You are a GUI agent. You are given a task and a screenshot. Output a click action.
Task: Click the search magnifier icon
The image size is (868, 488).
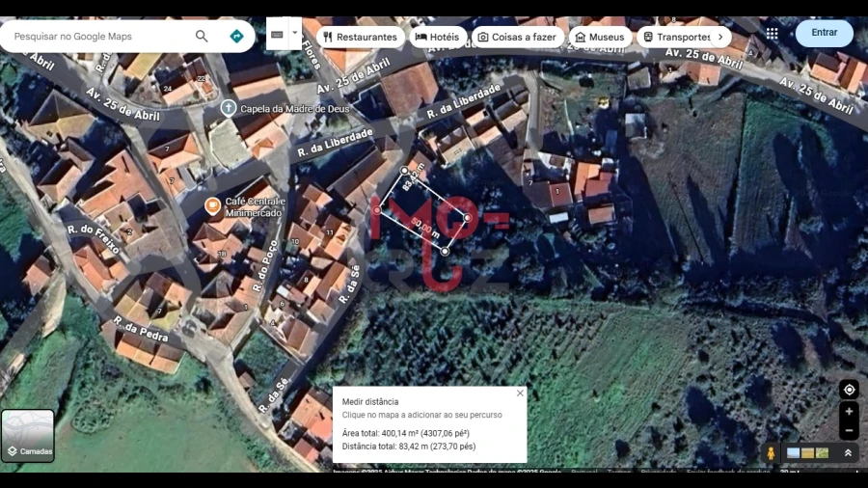tap(202, 37)
